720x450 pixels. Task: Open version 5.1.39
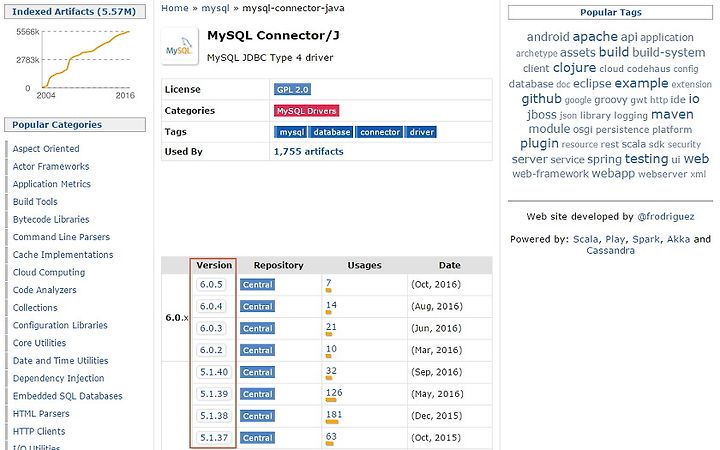pos(214,394)
